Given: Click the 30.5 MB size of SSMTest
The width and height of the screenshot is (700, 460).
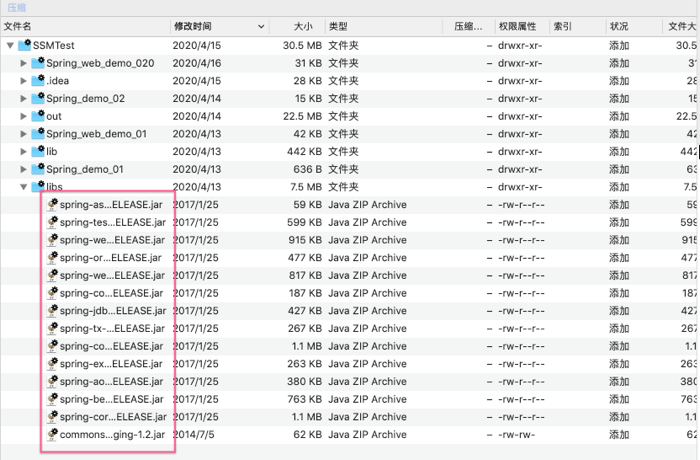Looking at the screenshot, I should pyautogui.click(x=302, y=45).
